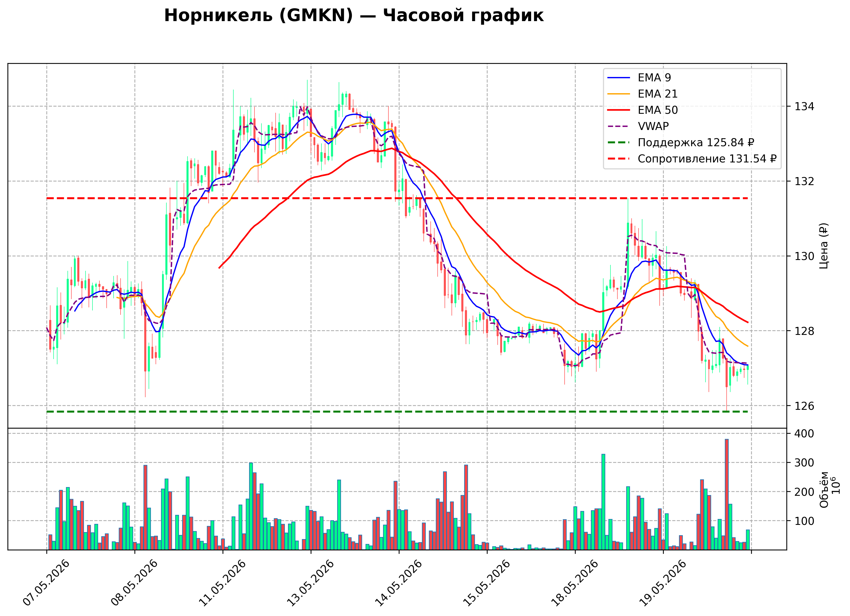Click the 400 volume axis label
Screen dimensions: 850x616
tap(804, 434)
